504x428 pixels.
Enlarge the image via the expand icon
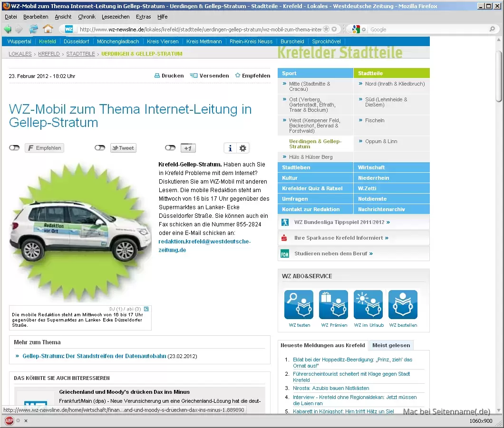coord(146,309)
